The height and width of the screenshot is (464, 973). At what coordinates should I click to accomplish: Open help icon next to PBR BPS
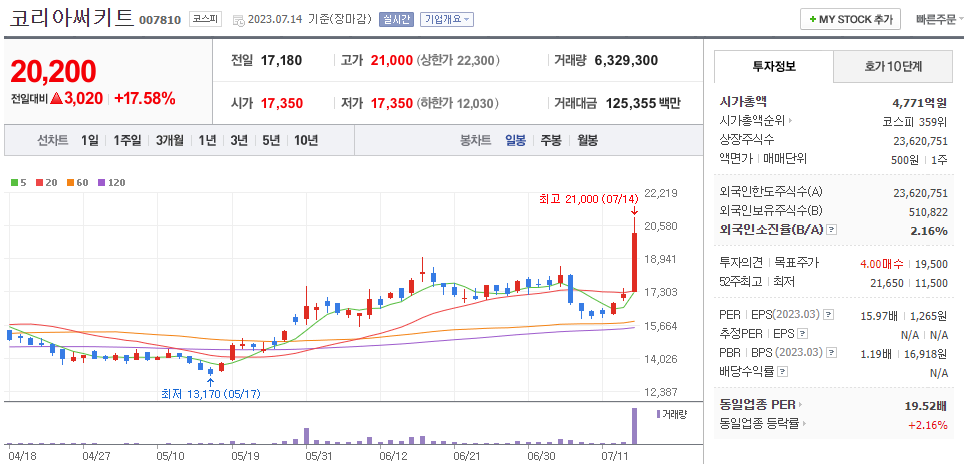click(x=832, y=353)
